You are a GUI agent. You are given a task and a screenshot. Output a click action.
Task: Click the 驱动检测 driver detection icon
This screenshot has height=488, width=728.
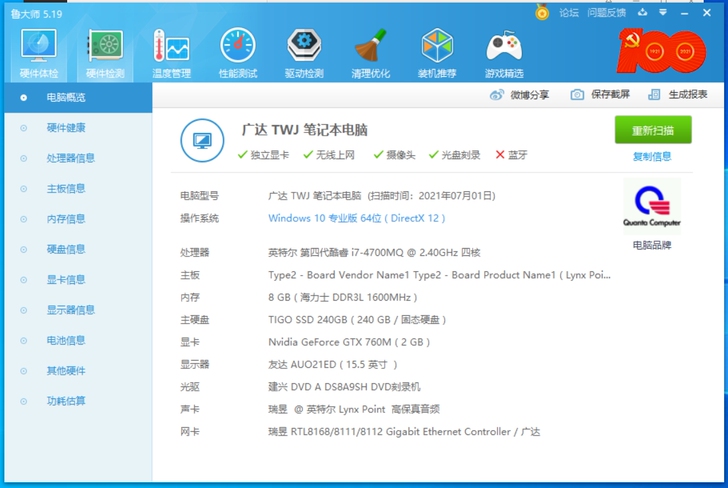[304, 46]
